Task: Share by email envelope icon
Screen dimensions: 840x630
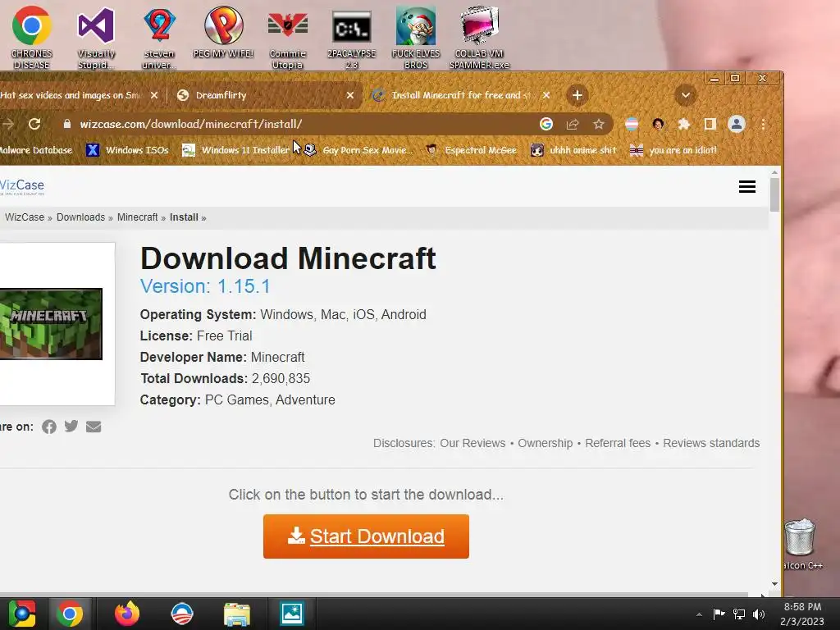Action: coord(94,427)
